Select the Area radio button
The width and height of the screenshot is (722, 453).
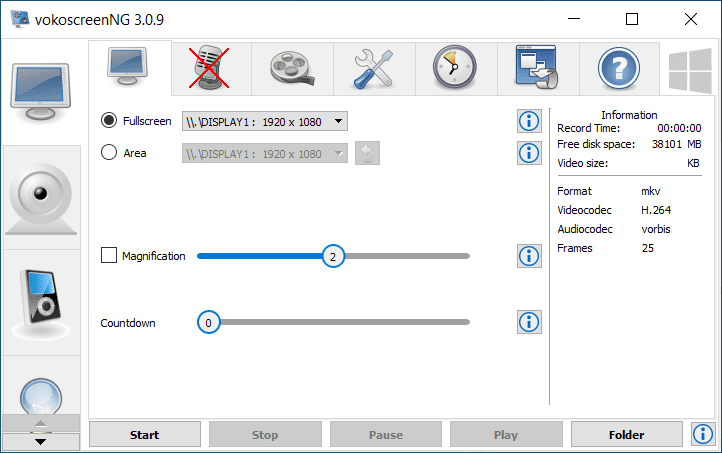click(109, 152)
